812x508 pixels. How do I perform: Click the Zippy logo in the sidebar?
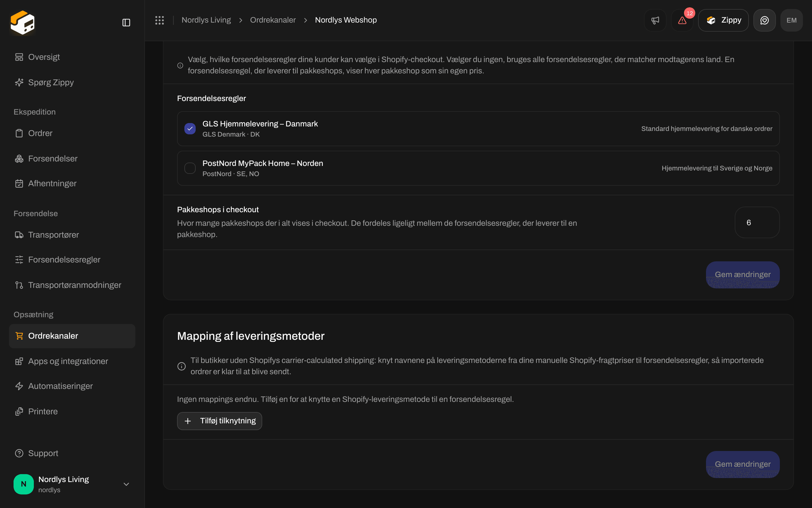pos(23,23)
